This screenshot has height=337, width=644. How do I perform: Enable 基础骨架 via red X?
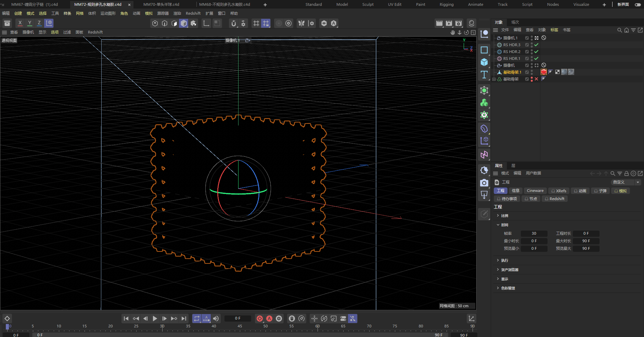pyautogui.click(x=537, y=79)
